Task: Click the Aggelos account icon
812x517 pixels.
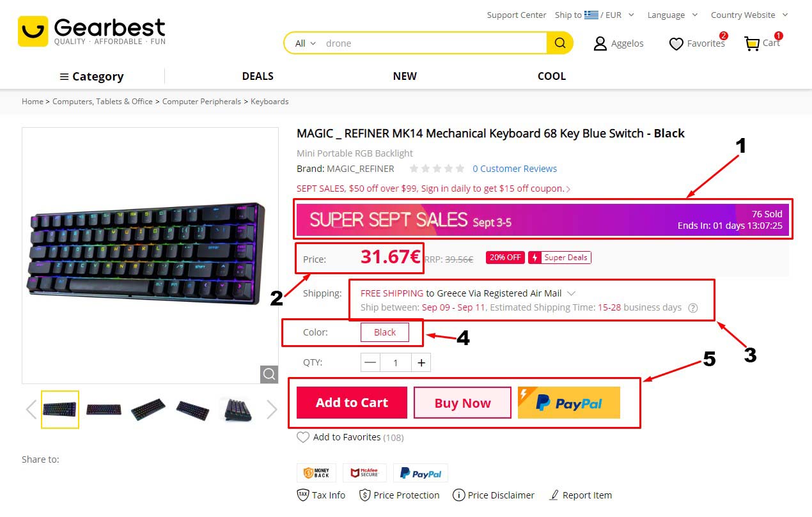Action: coord(600,43)
